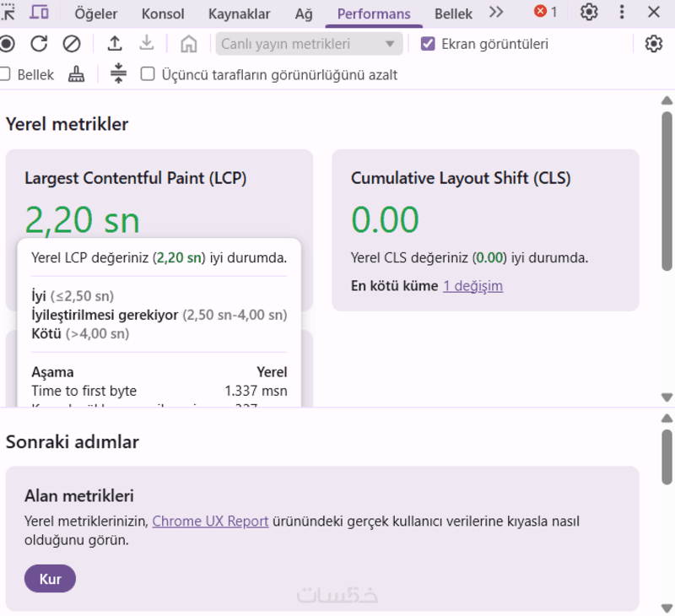This screenshot has width=675, height=616.
Task: Expand the more tabs chevron
Action: (496, 12)
